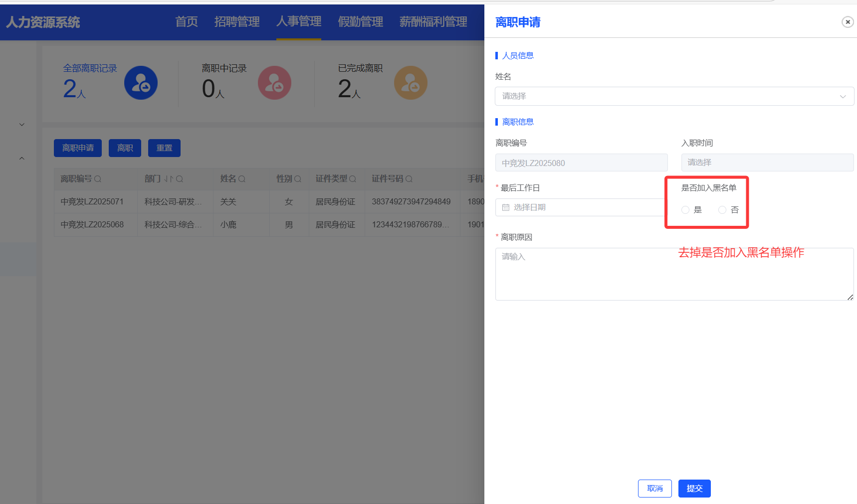Open the 最后工作日 date picker
Screen dimensions: 857x504
tap(580, 207)
